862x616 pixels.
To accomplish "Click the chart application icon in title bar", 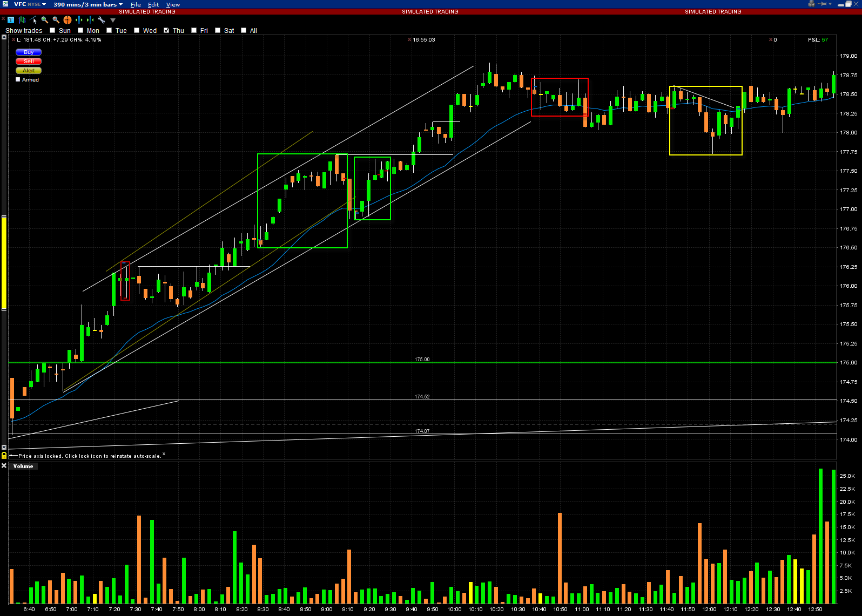I will pyautogui.click(x=6, y=4).
